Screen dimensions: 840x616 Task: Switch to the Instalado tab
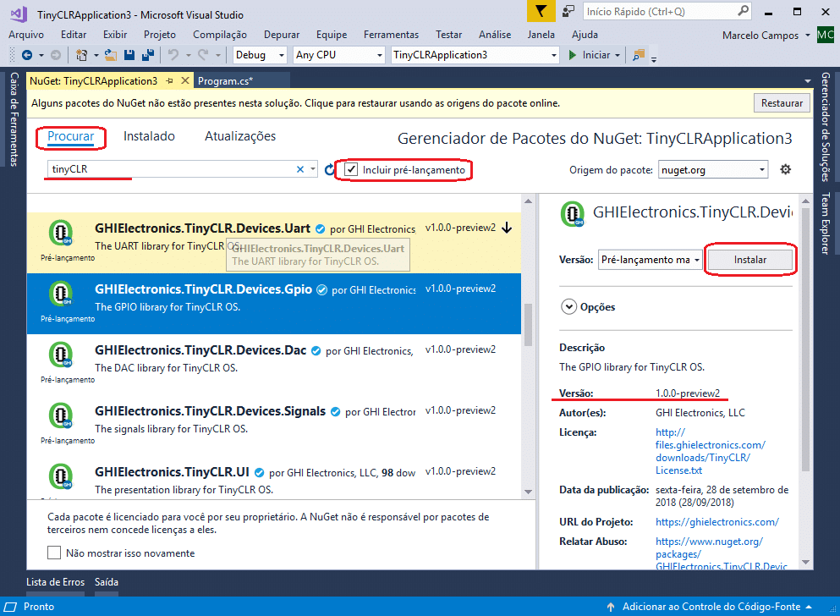click(x=149, y=136)
